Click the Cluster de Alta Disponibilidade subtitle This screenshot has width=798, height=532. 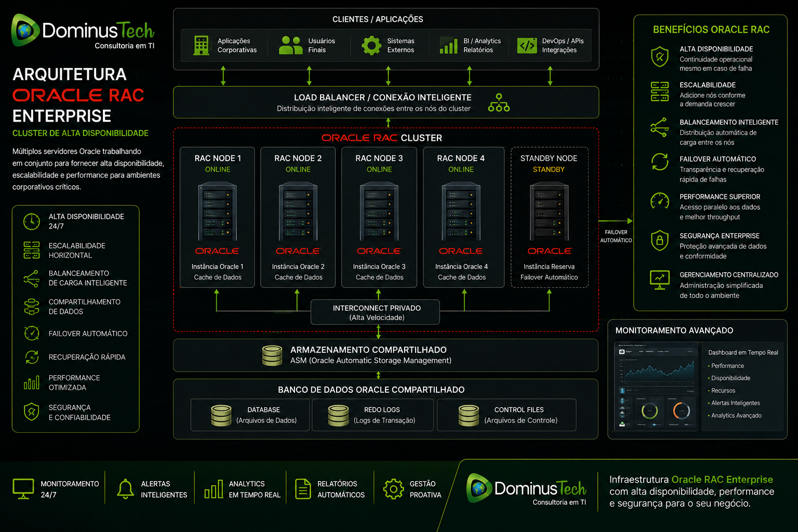(81, 133)
